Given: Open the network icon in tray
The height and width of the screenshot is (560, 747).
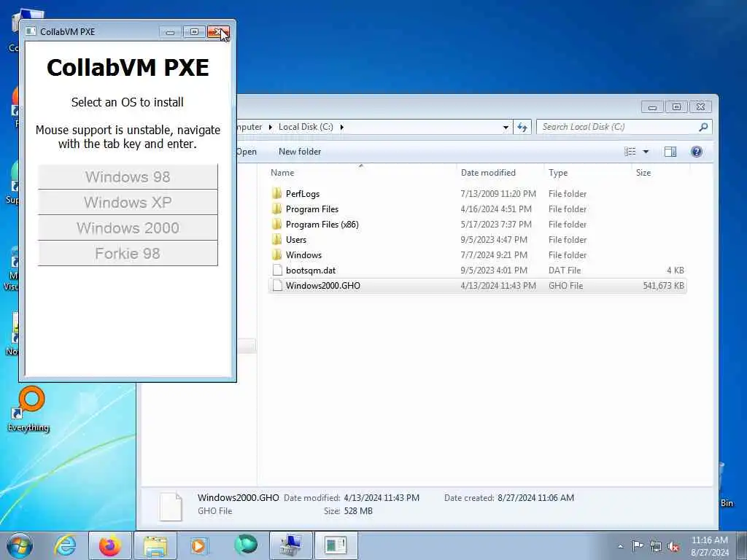Looking at the screenshot, I should point(656,546).
